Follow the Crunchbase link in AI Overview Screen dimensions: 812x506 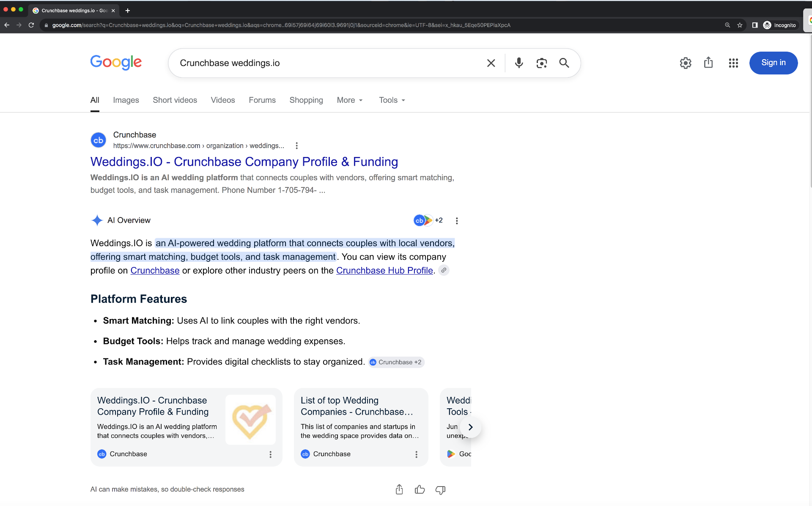[155, 270]
